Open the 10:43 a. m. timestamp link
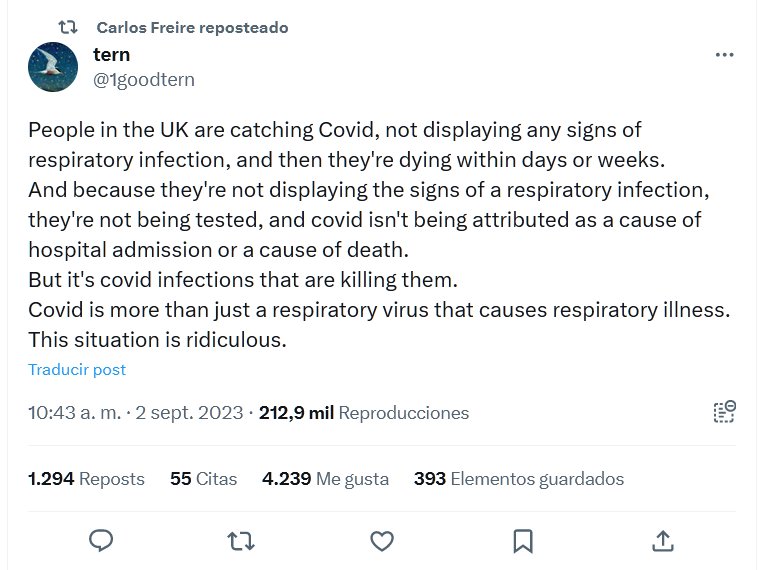Image resolution: width=770 pixels, height=570 pixels. [x=133, y=412]
